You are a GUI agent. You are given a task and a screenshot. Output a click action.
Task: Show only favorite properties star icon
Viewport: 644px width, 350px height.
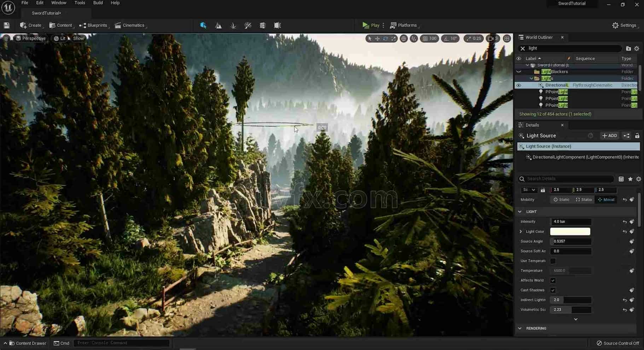630,179
